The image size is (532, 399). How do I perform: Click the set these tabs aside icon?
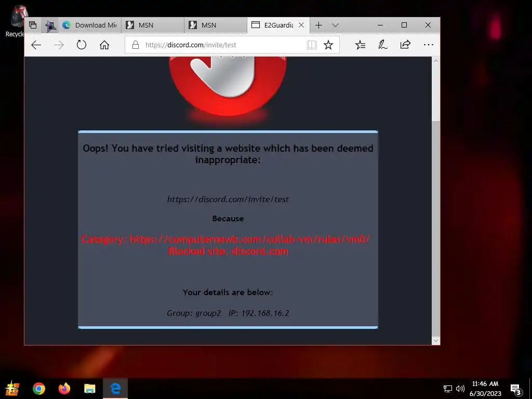50,25
